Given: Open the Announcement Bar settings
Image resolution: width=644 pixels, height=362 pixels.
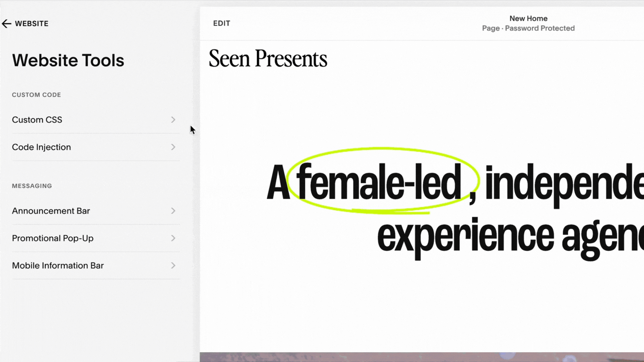Looking at the screenshot, I should tap(96, 211).
